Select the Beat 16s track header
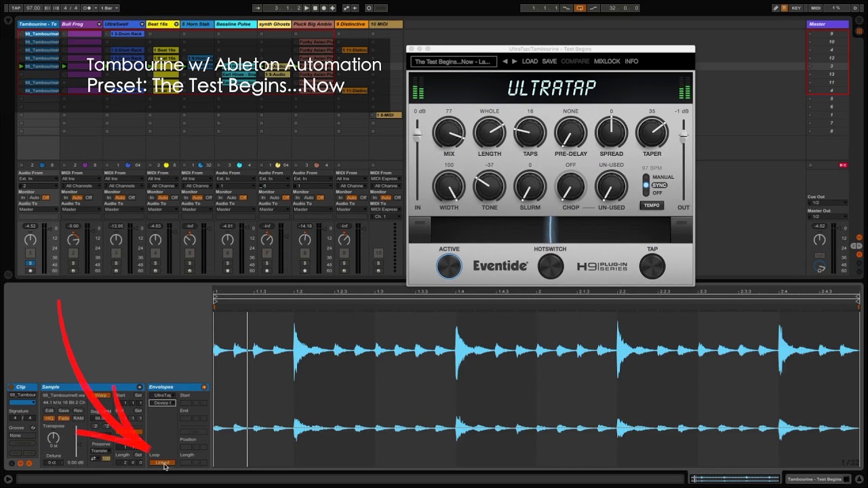The height and width of the screenshot is (488, 868). (x=163, y=24)
